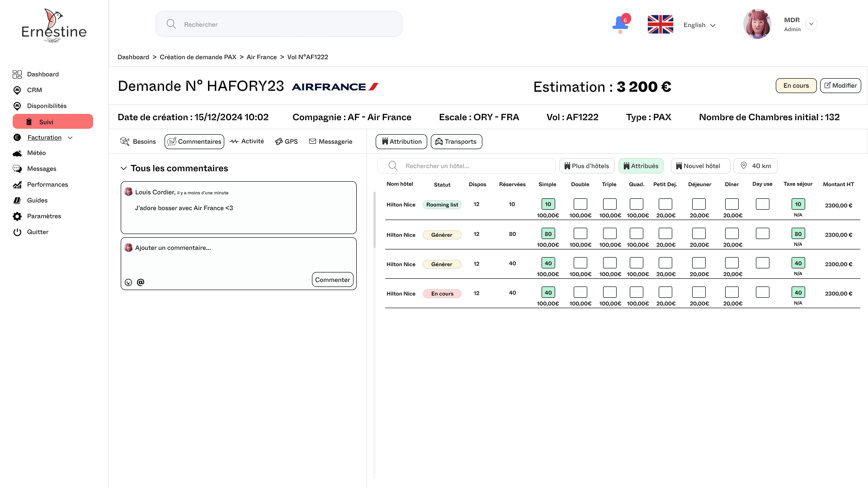Click the UK flag language icon

(x=660, y=24)
